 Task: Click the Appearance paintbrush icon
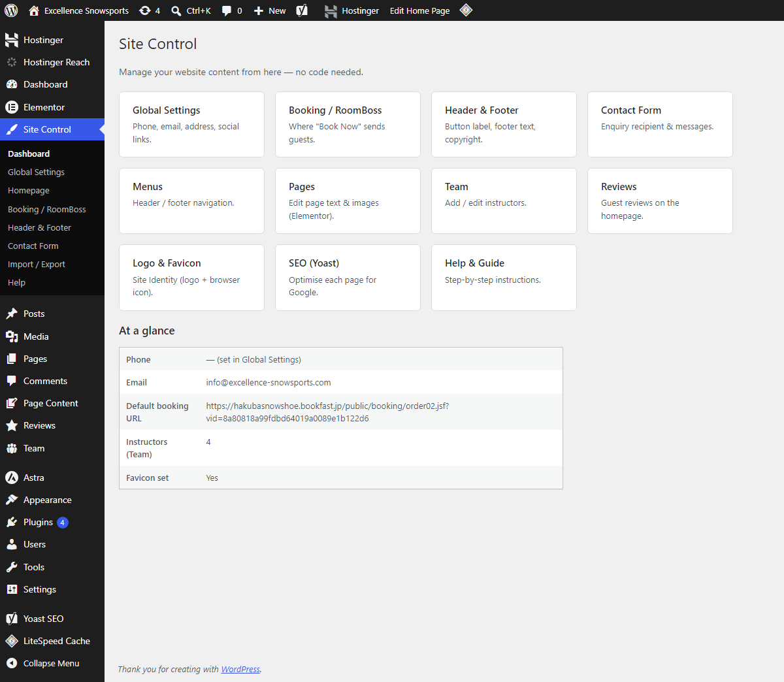point(12,500)
